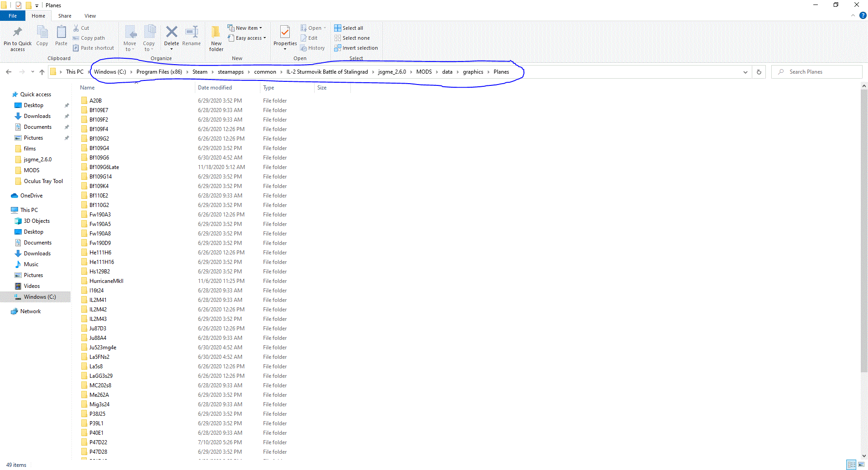This screenshot has height=470, width=868.
Task: Click the vertical scrollbar in file list
Action: pyautogui.click(x=864, y=226)
